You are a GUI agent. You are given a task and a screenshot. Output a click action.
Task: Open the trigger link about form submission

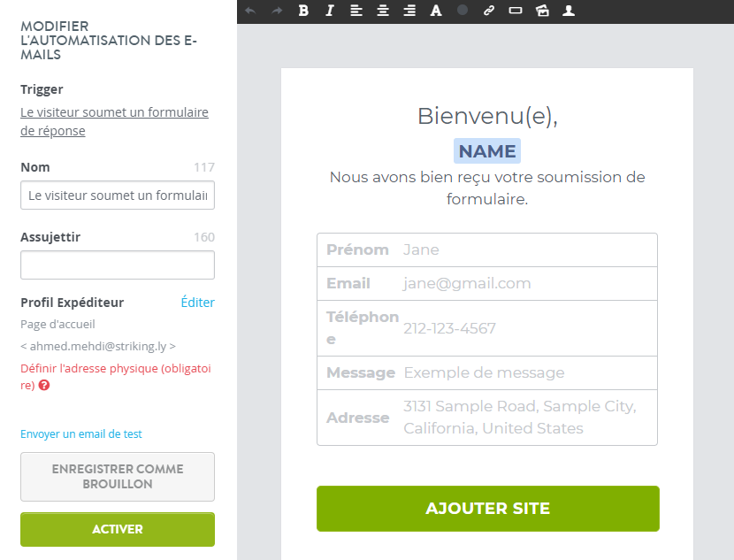pyautogui.click(x=114, y=121)
